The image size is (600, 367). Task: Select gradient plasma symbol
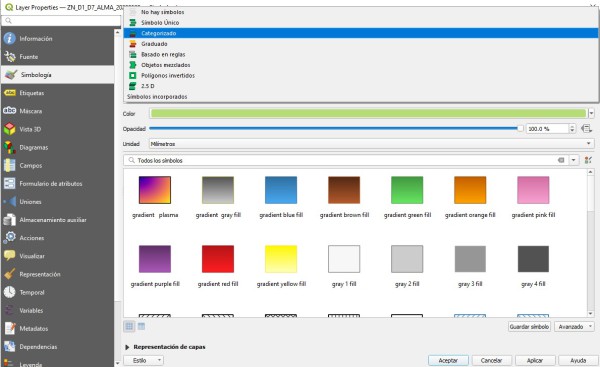155,197
